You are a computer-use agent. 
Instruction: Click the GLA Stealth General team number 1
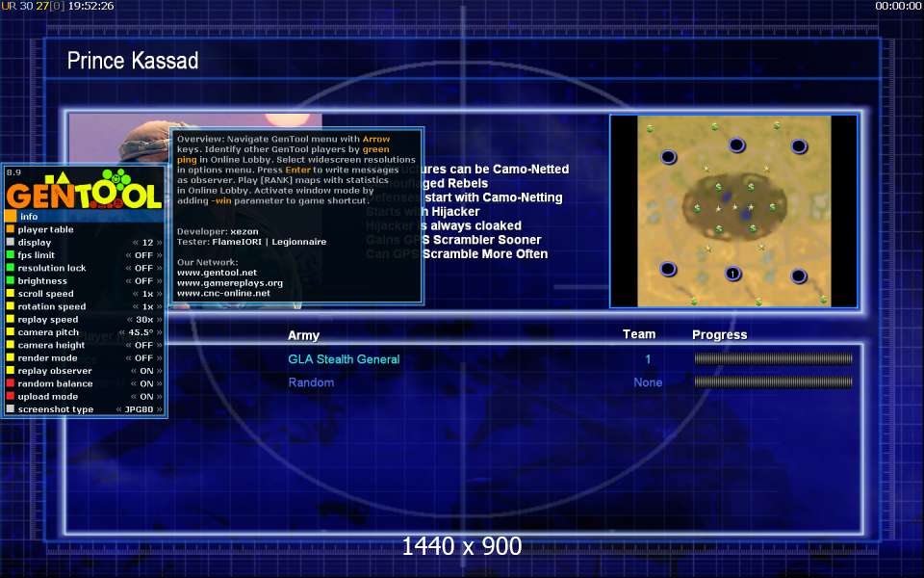click(648, 359)
